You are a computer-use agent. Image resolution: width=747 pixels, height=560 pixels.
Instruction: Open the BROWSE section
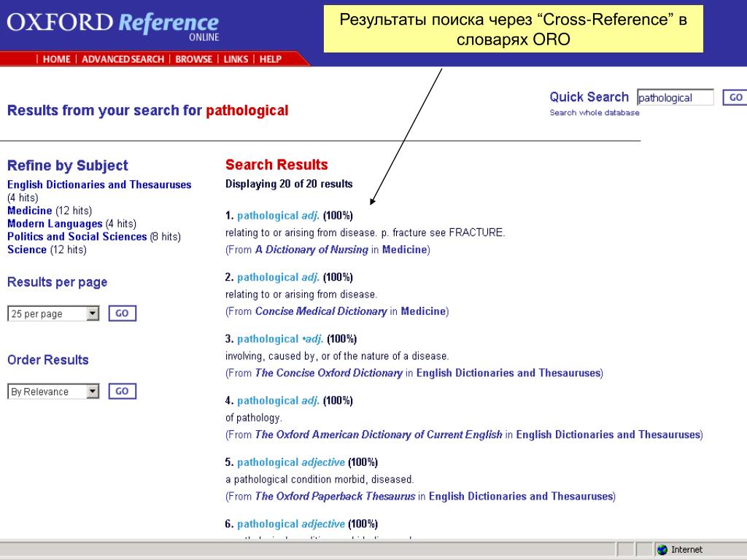(193, 59)
